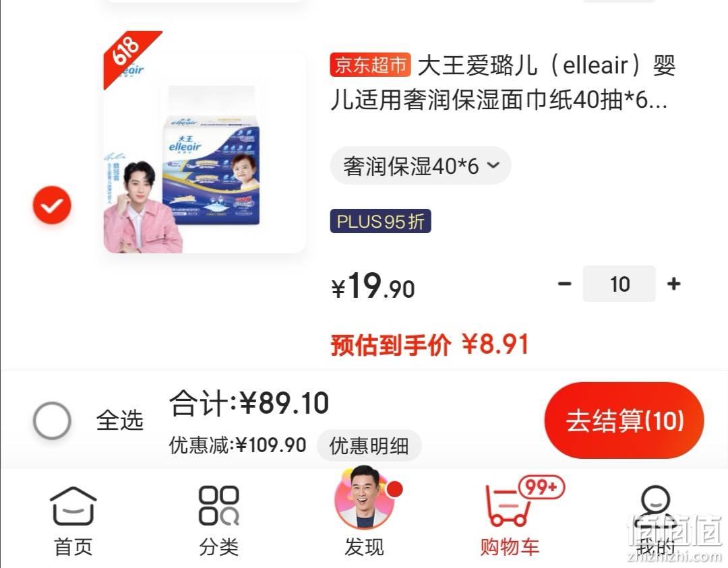Open the 我的 profile icon

655,520
